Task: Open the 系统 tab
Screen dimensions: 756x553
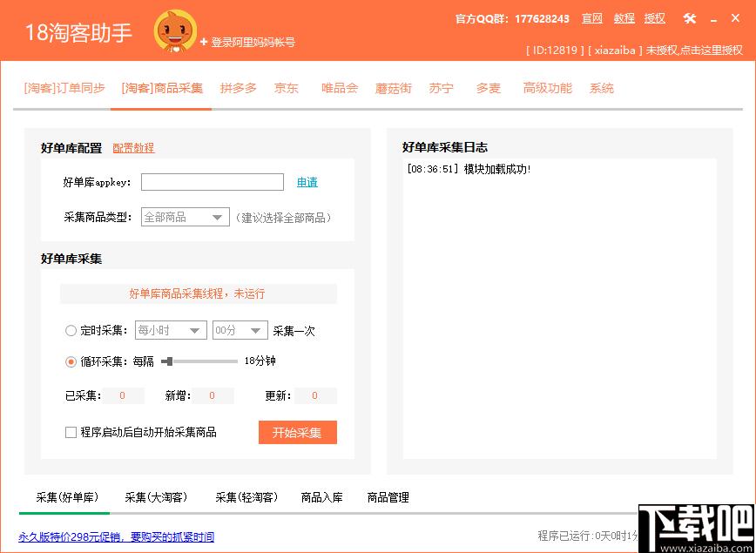Action: coord(602,88)
